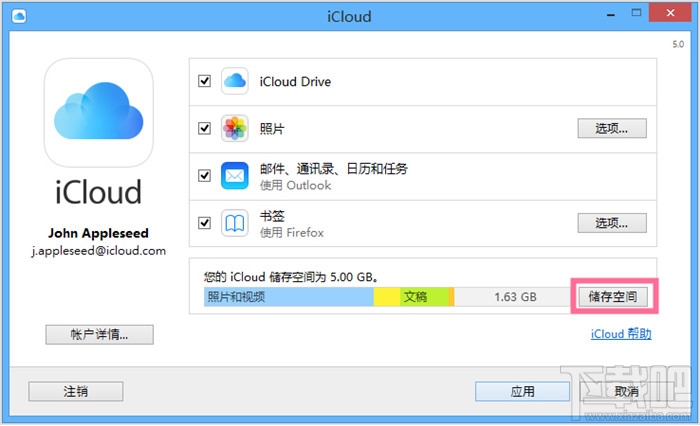Click the 5.0 version number
700x426 pixels.
coord(678,44)
